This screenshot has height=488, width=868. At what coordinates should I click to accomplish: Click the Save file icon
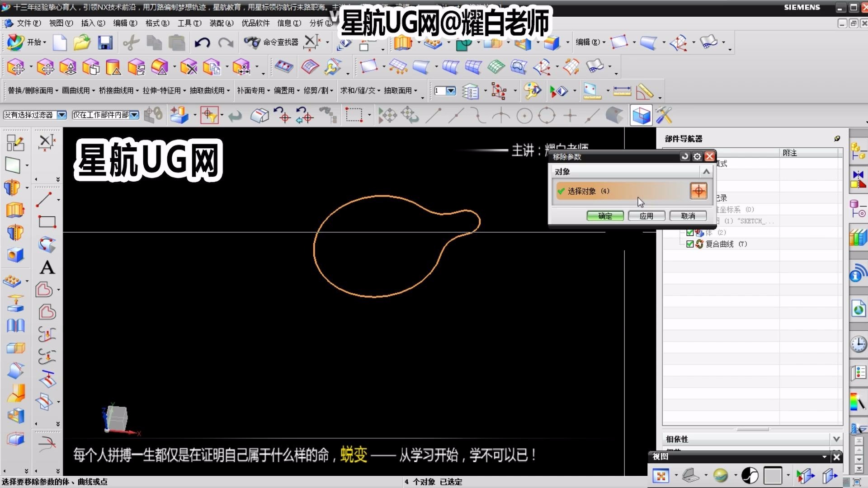(105, 42)
